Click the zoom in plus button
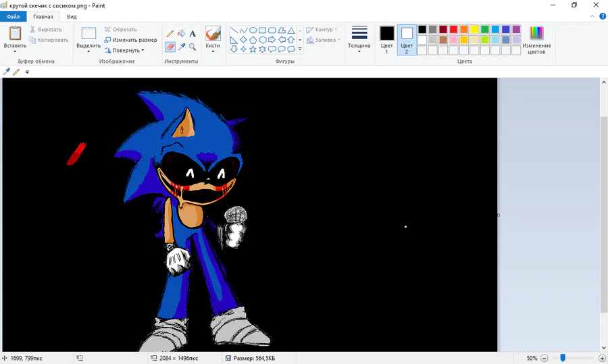The width and height of the screenshot is (608, 364). [602, 358]
